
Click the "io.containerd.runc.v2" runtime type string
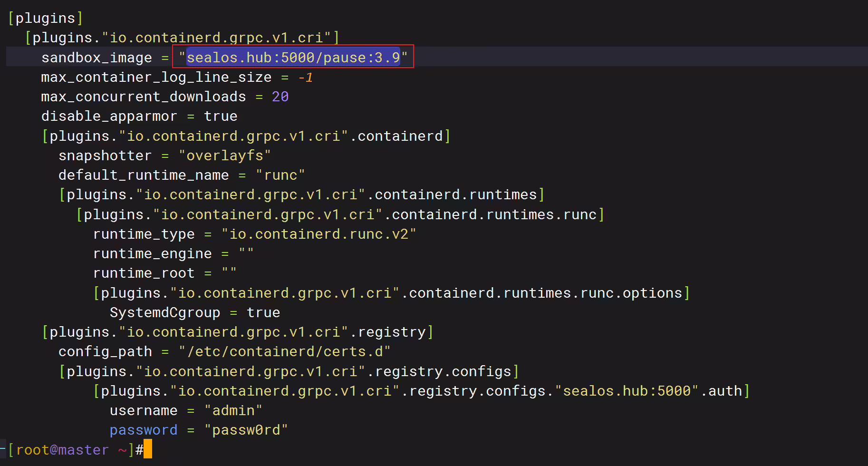pyautogui.click(x=319, y=234)
